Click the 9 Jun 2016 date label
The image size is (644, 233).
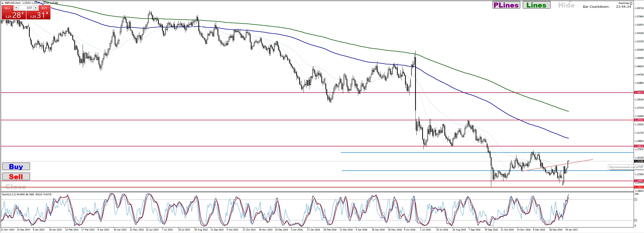point(410,230)
